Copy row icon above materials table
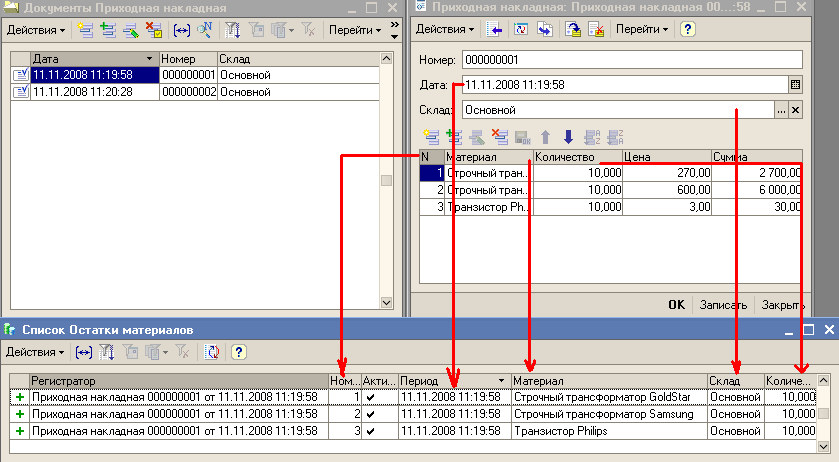This screenshot has height=462, width=839. (x=454, y=137)
